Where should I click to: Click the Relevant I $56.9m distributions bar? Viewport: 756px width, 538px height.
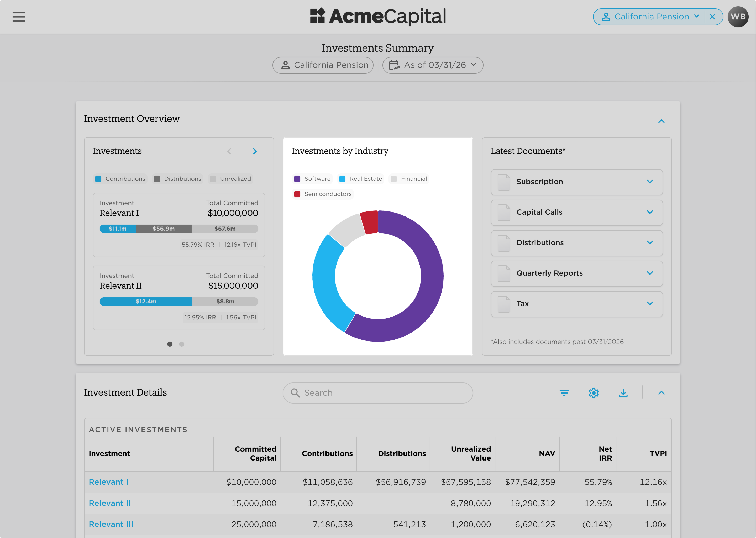pyautogui.click(x=164, y=229)
